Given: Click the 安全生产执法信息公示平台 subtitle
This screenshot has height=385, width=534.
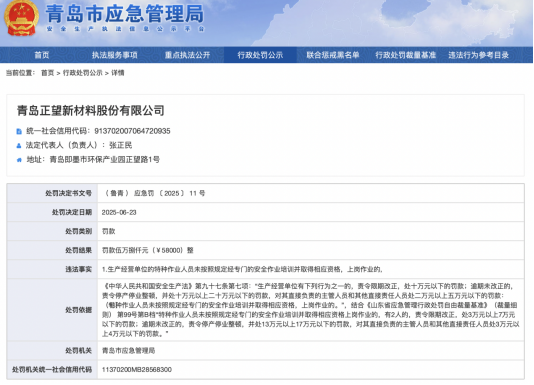Looking at the screenshot, I should tap(125, 29).
